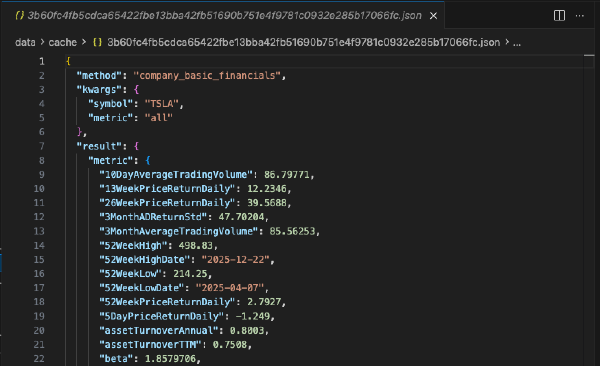The width and height of the screenshot is (600, 366).
Task: Click line number 7 in gutter
Action: point(42,146)
